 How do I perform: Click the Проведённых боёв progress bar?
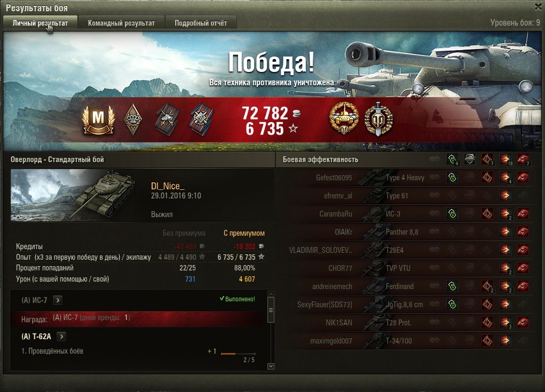point(238,354)
